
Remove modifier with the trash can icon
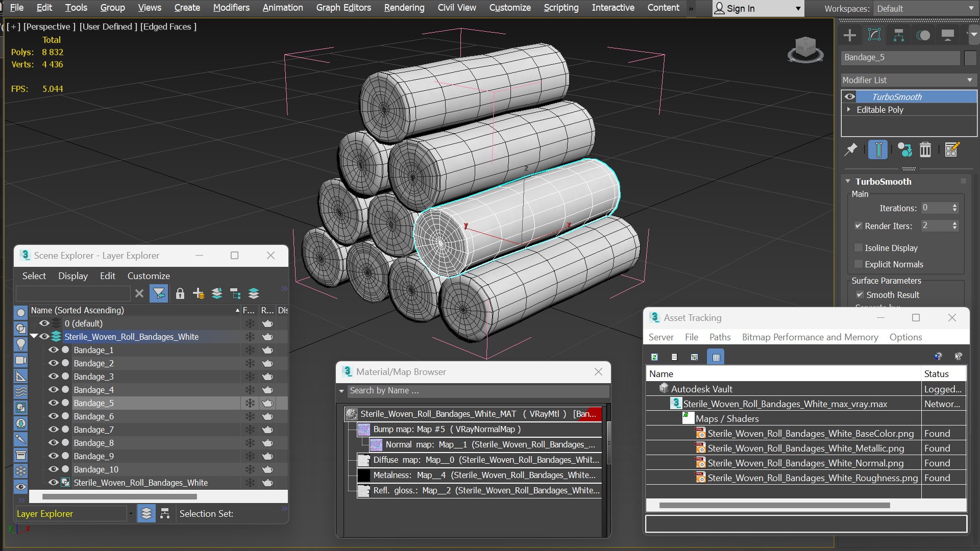(925, 149)
